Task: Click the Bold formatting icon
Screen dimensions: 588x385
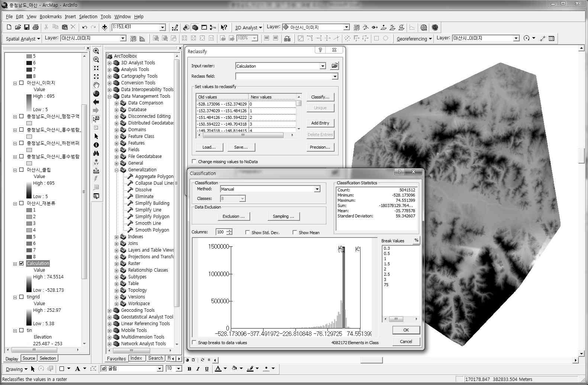Action: point(190,369)
